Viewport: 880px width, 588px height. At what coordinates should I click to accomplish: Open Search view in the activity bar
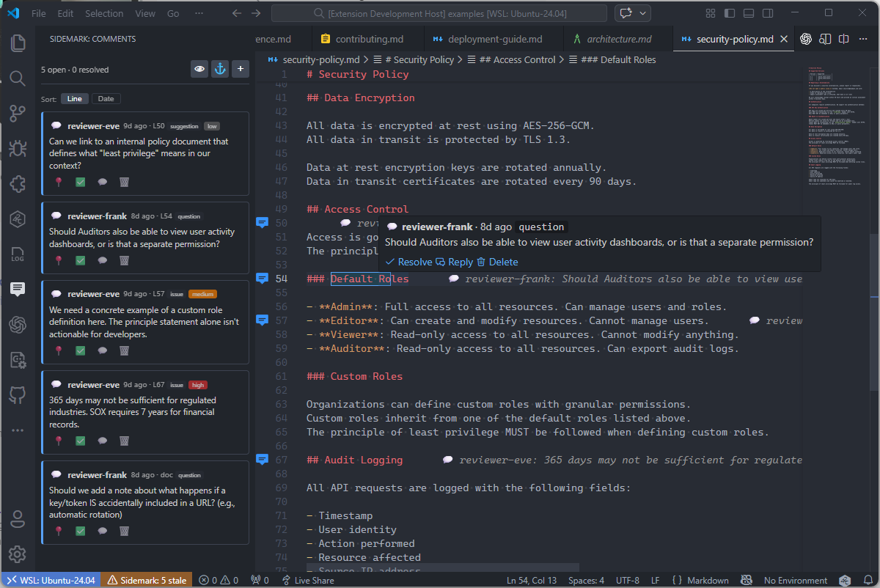tap(18, 78)
